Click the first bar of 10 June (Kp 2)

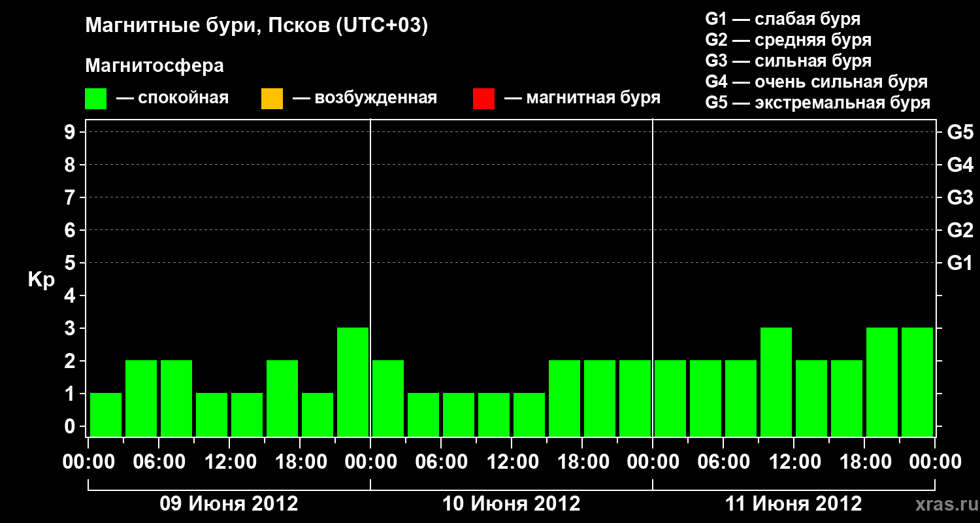pyautogui.click(x=388, y=398)
